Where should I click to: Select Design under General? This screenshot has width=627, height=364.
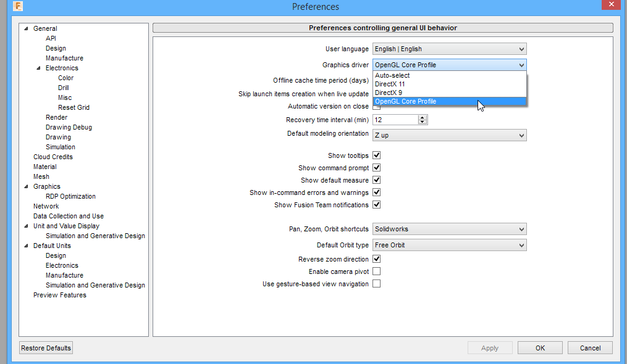click(x=56, y=48)
